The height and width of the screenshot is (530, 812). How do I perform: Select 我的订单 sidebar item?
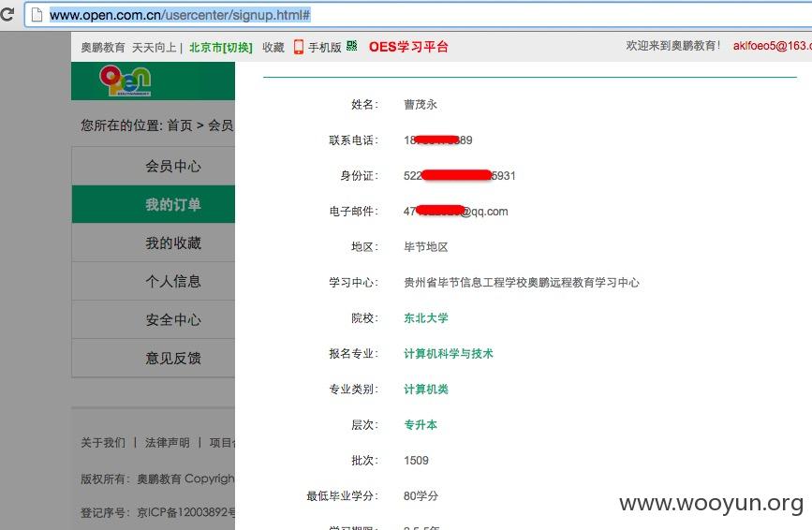(x=154, y=204)
